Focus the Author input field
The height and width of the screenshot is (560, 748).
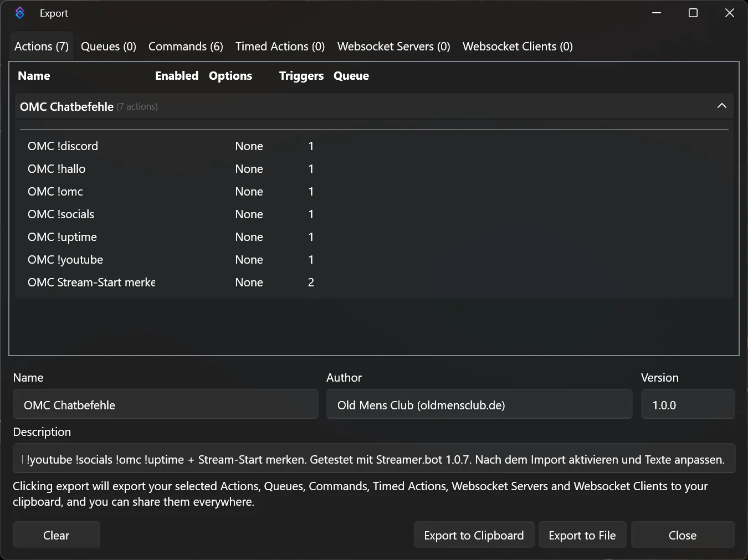[479, 404]
